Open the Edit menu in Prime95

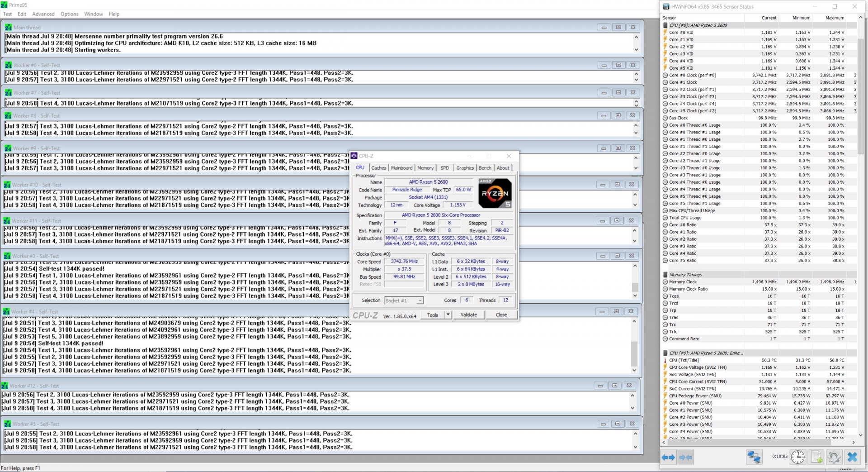[x=22, y=14]
